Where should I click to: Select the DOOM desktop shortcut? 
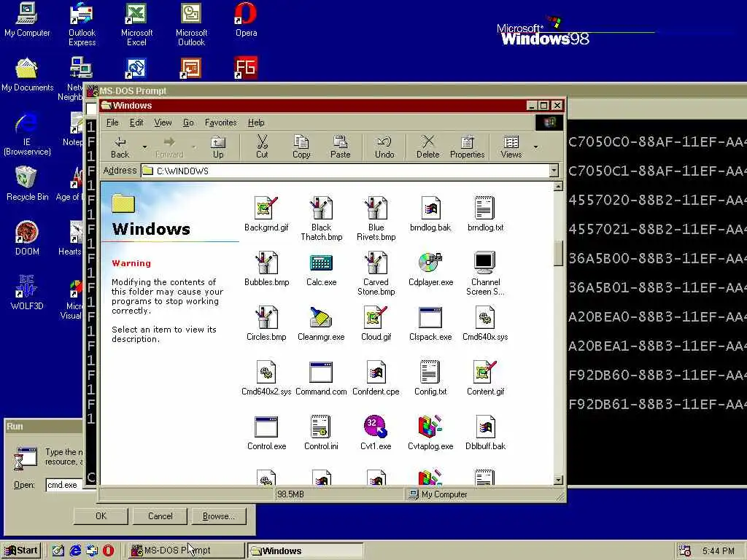click(27, 238)
